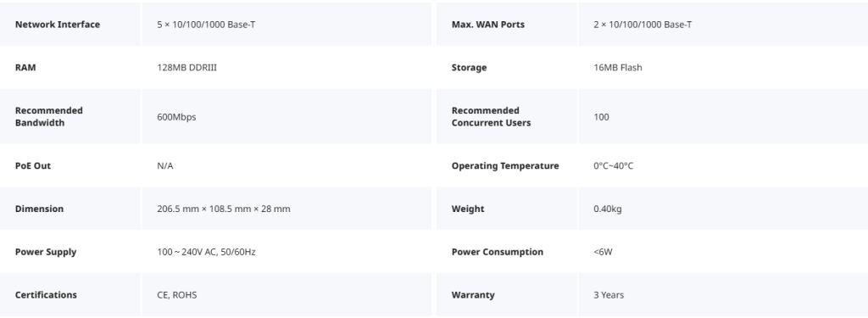This screenshot has height=318, width=868.
Task: Select the CE, ROHS certifications value
Action: tap(177, 295)
